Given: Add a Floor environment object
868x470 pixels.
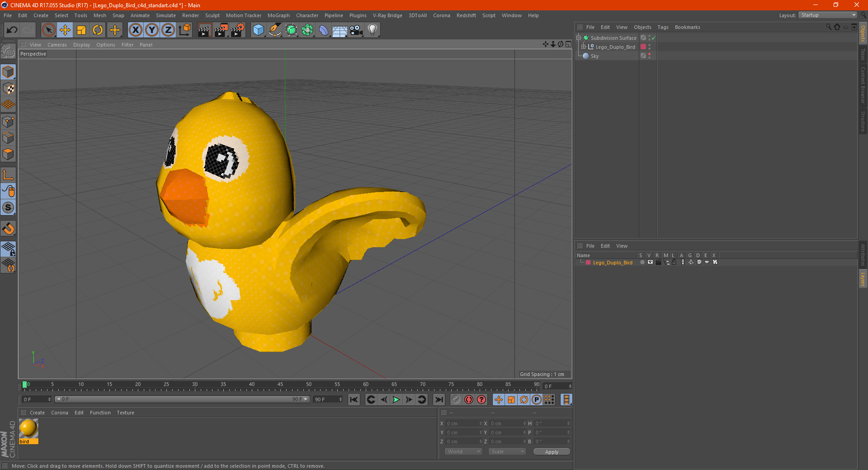Looking at the screenshot, I should (x=340, y=30).
